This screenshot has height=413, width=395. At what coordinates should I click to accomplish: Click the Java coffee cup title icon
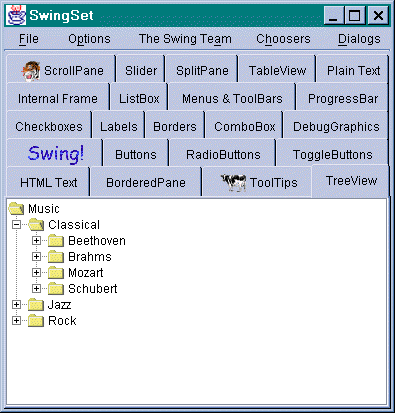tap(16, 15)
